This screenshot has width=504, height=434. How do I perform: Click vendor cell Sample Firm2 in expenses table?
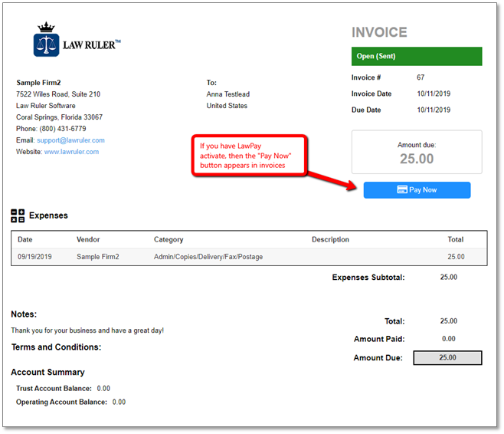[x=98, y=257]
